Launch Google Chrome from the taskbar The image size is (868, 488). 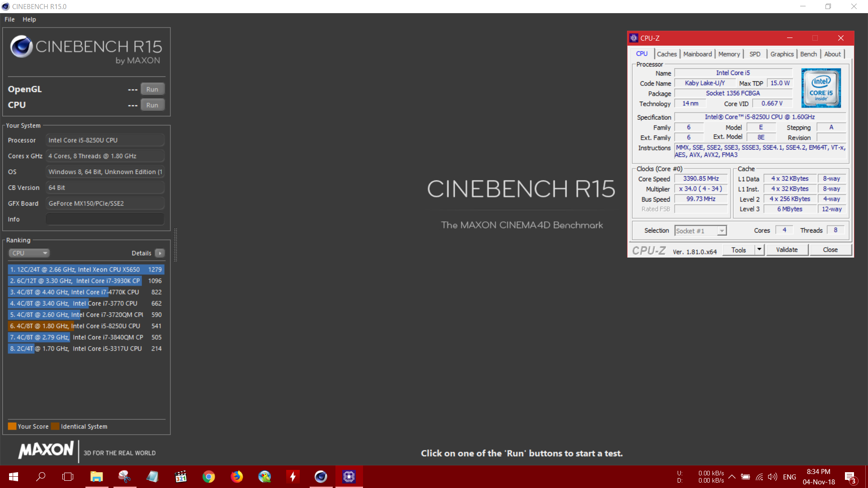point(208,477)
